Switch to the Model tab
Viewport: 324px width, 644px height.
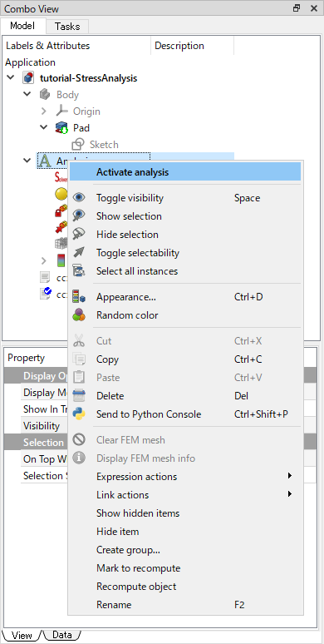22,26
